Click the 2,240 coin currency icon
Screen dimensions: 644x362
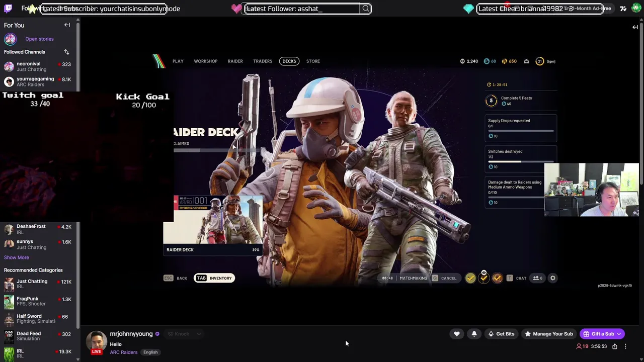(x=462, y=61)
